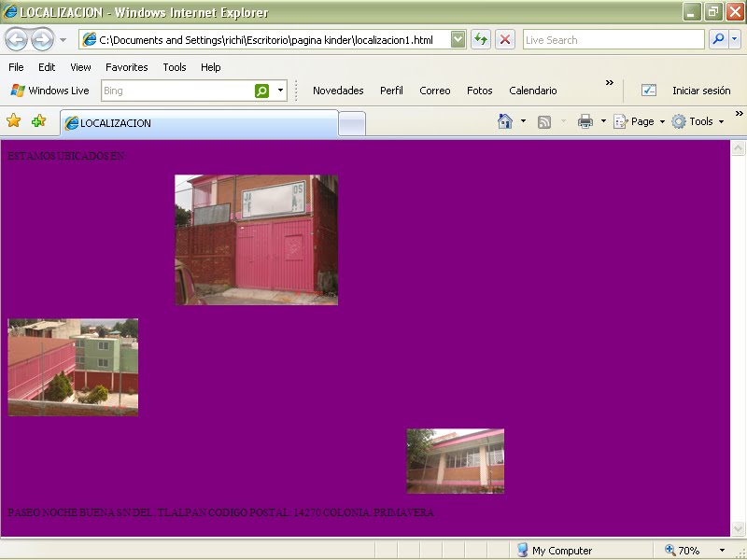747x560 pixels.
Task: Click the Internet Explorer icon in title bar
Action: pyautogui.click(x=9, y=11)
